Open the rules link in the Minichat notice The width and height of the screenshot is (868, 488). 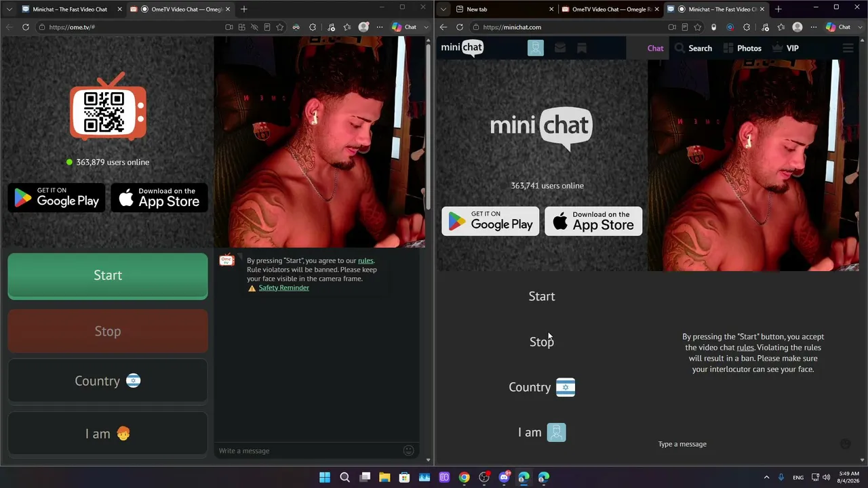point(745,348)
